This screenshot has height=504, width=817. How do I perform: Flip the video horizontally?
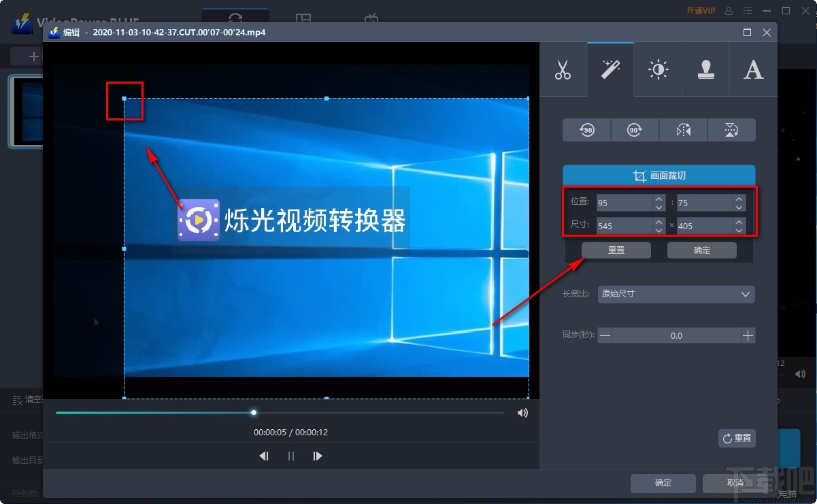pos(683,130)
